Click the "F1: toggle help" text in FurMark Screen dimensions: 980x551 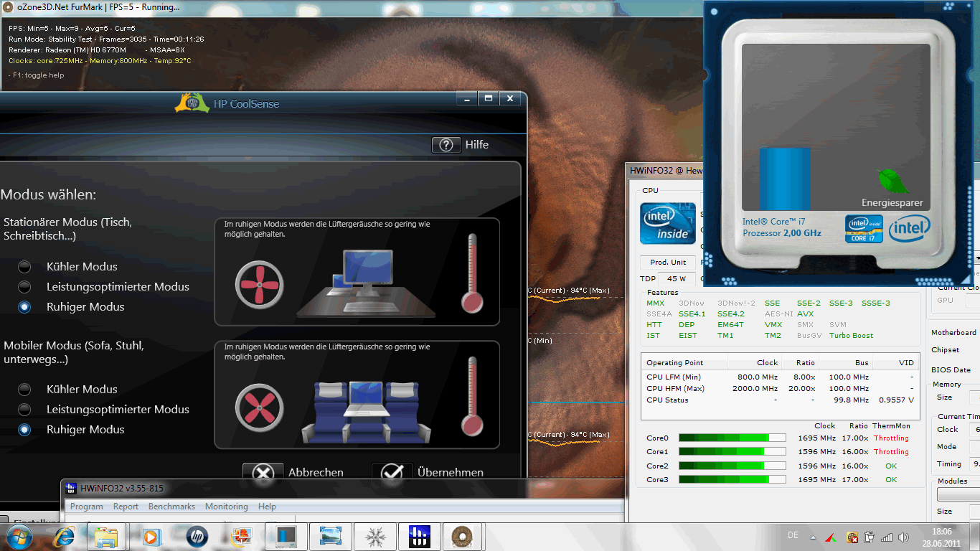pos(37,75)
